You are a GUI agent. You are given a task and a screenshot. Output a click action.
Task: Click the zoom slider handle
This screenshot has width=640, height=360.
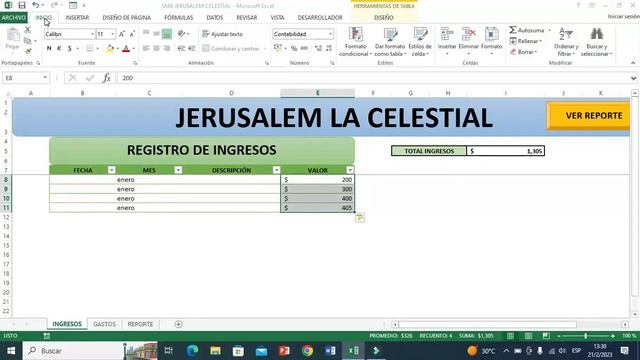click(585, 336)
